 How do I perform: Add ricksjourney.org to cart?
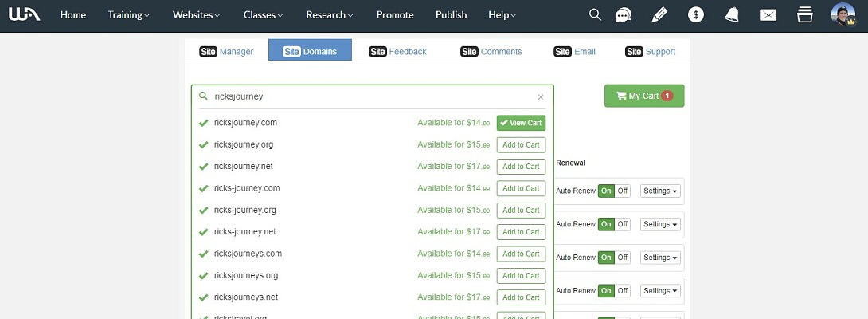pyautogui.click(x=521, y=145)
